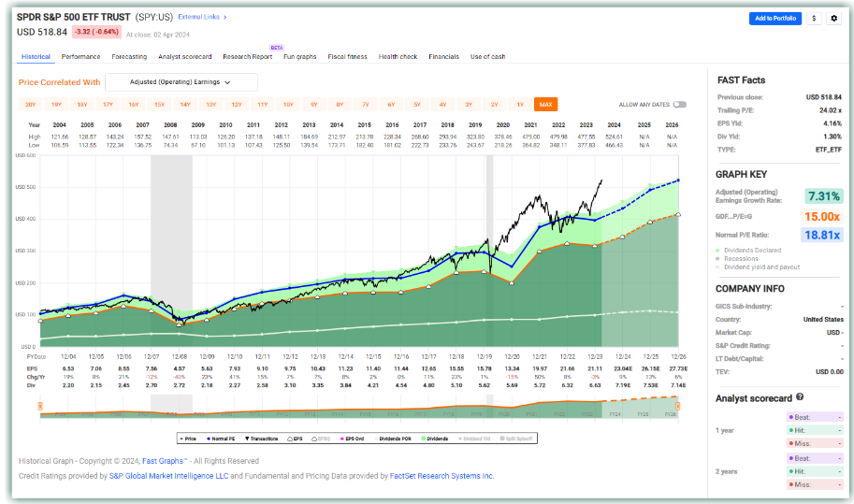Click the 12/20 fiscal year date label
854x504 pixels.
512,357
